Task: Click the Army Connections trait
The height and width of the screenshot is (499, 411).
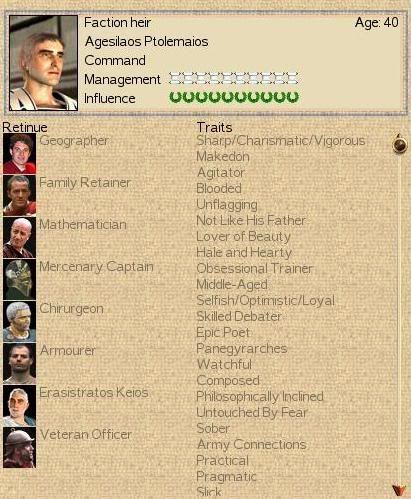Action: click(251, 444)
